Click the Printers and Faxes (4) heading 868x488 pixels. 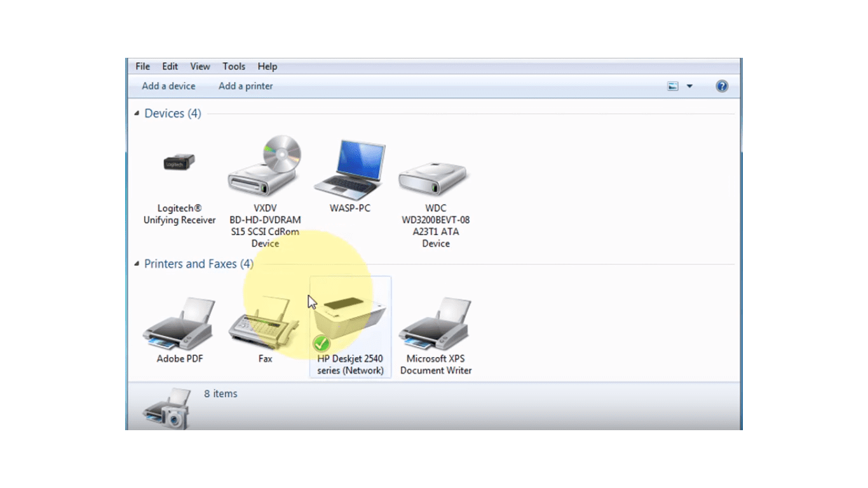point(199,264)
